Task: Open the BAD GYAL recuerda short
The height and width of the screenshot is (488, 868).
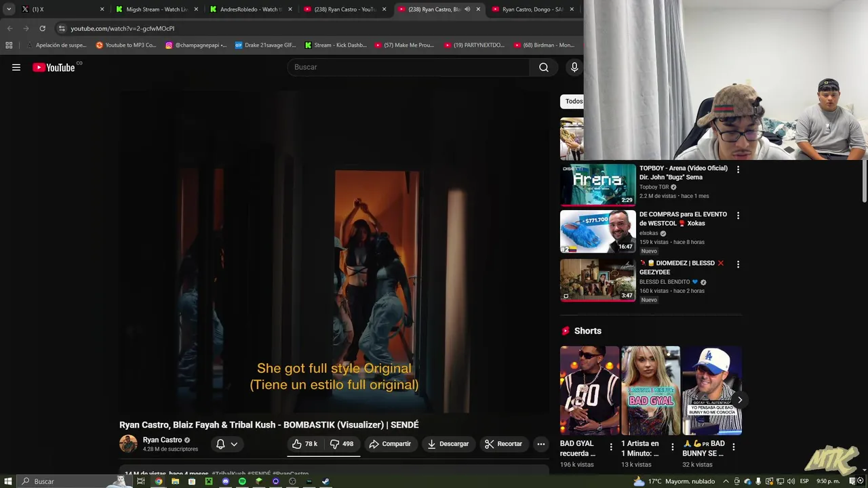Action: (589, 390)
